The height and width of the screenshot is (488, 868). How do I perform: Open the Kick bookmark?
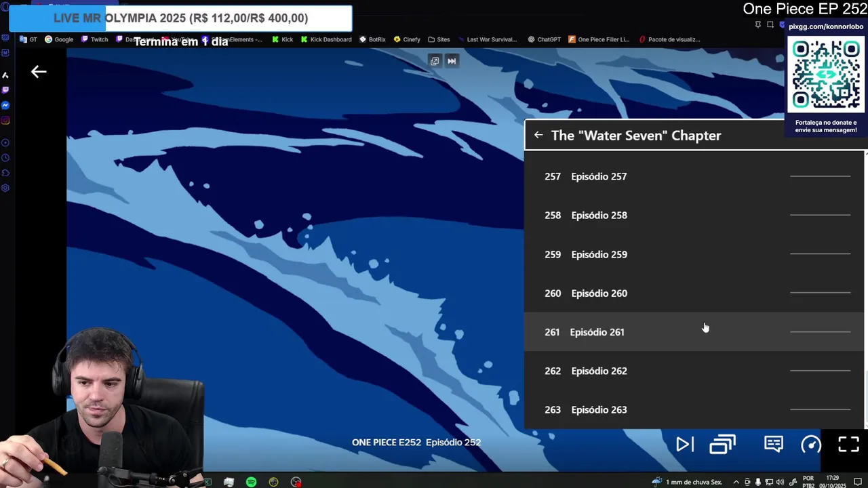[282, 39]
